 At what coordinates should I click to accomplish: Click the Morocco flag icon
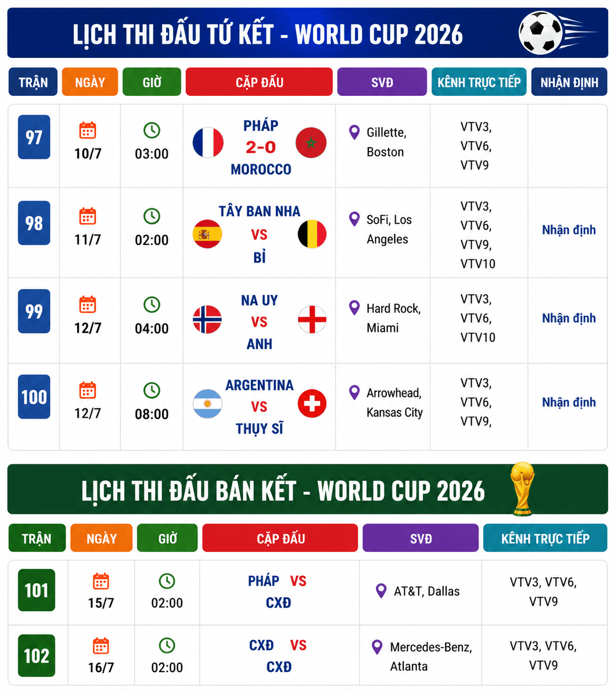311,143
